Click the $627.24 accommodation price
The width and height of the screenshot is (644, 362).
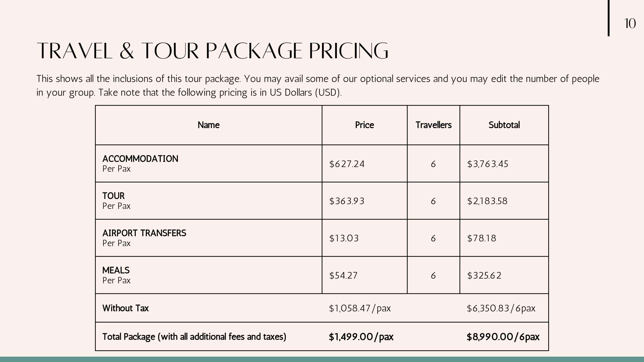click(347, 164)
